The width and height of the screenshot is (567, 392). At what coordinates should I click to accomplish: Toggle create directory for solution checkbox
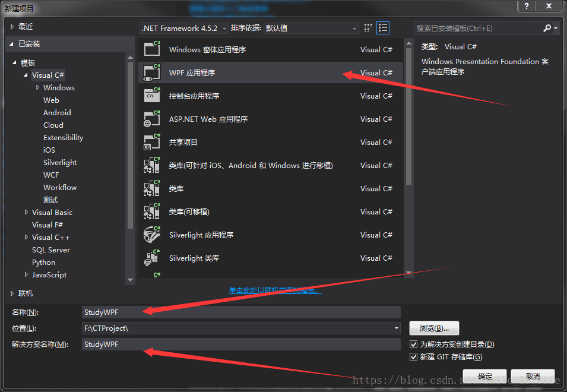pos(414,344)
